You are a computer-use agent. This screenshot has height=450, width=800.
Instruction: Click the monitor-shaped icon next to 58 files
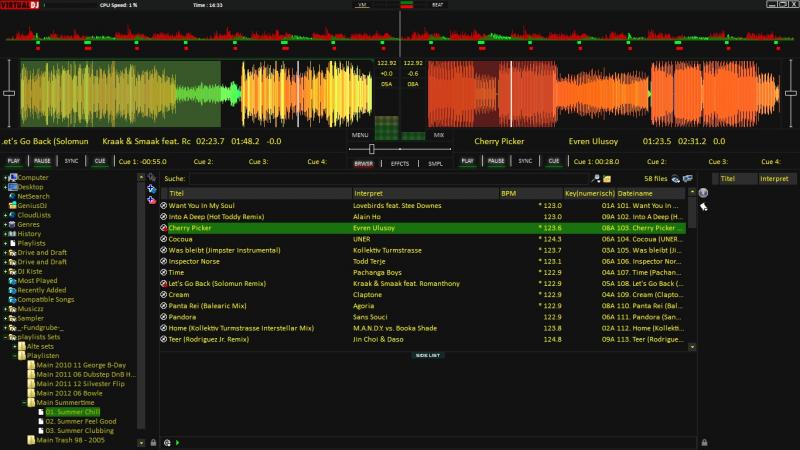tap(688, 179)
